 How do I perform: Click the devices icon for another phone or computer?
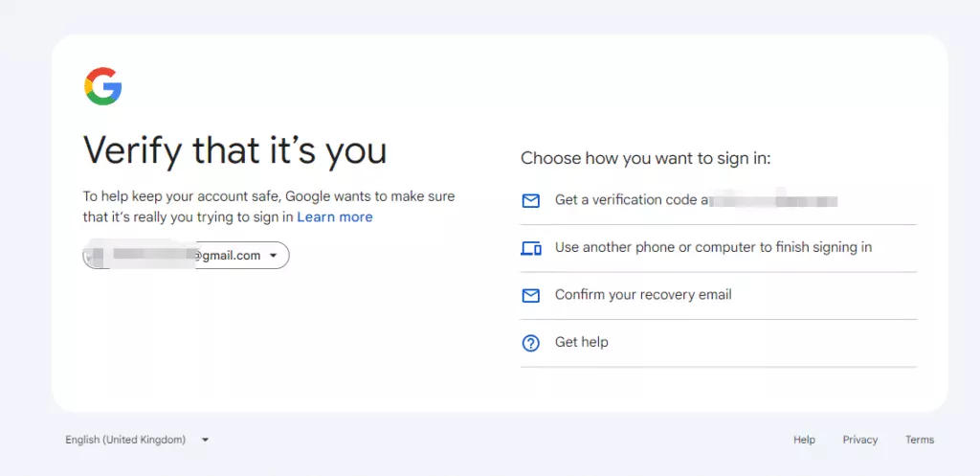point(530,248)
